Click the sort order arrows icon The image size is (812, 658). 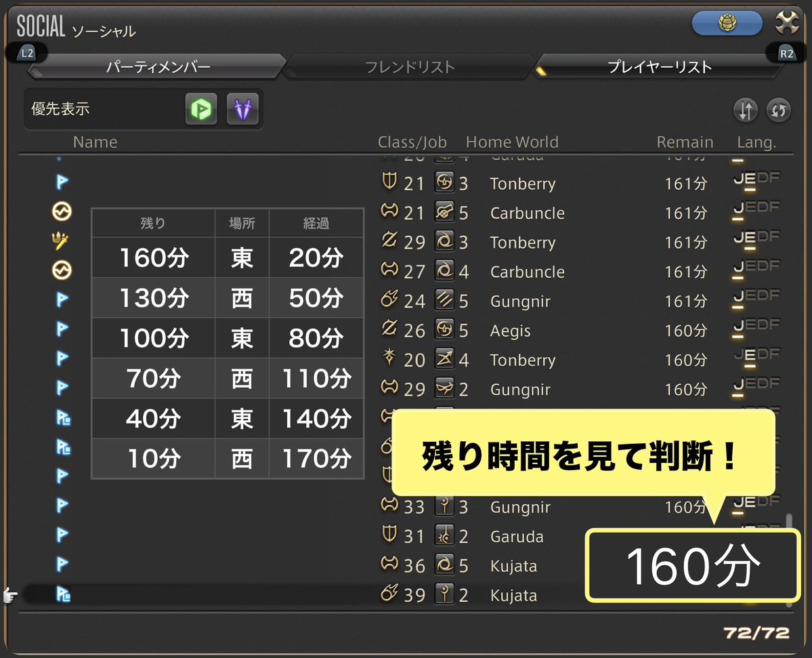pyautogui.click(x=745, y=110)
